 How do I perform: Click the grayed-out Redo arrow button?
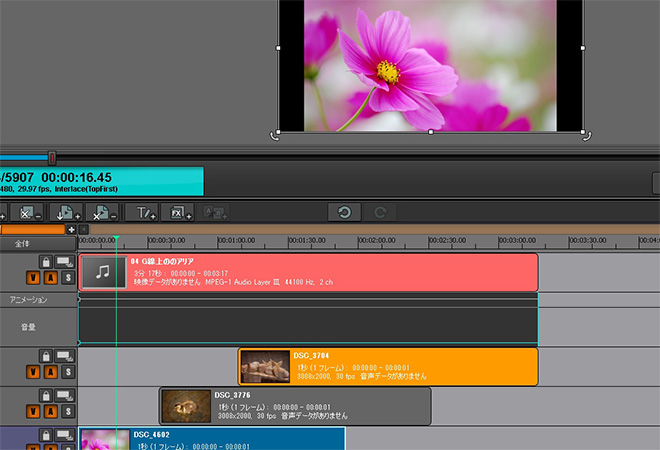[x=381, y=213]
